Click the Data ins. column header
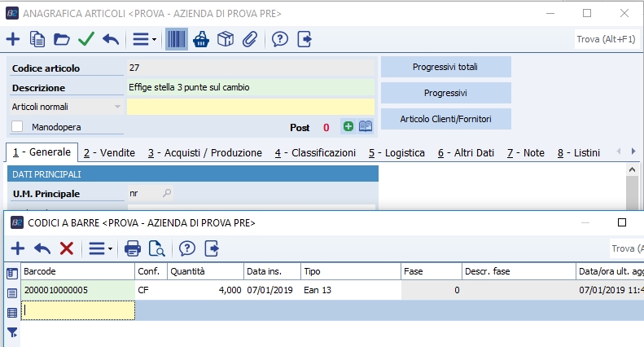The width and height of the screenshot is (644, 347). [272, 271]
